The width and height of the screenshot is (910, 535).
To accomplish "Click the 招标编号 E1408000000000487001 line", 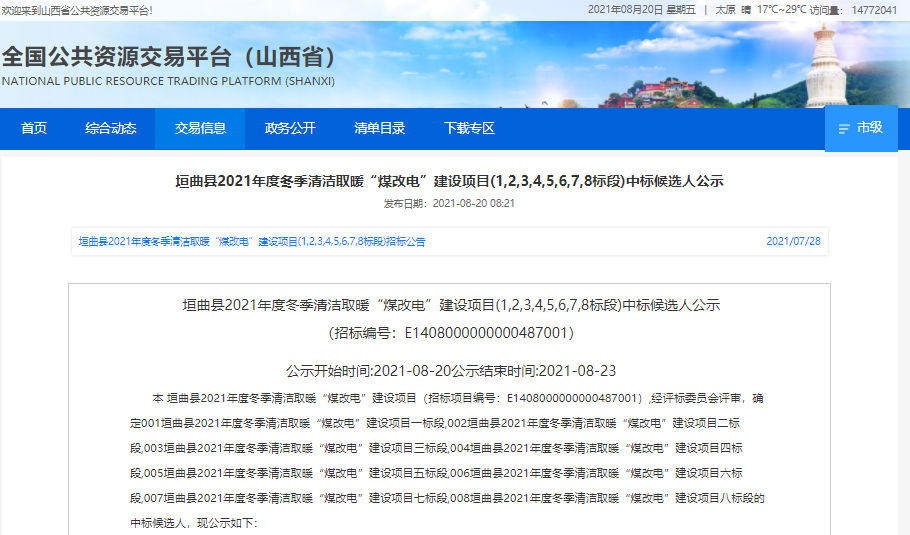I will point(451,332).
